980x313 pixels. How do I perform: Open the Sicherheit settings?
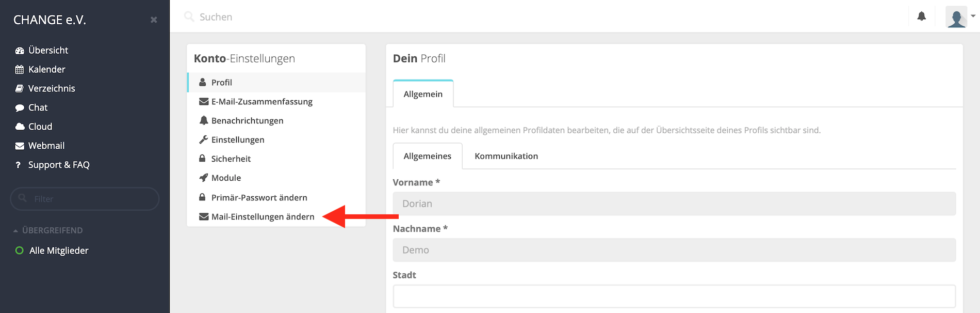point(231,159)
